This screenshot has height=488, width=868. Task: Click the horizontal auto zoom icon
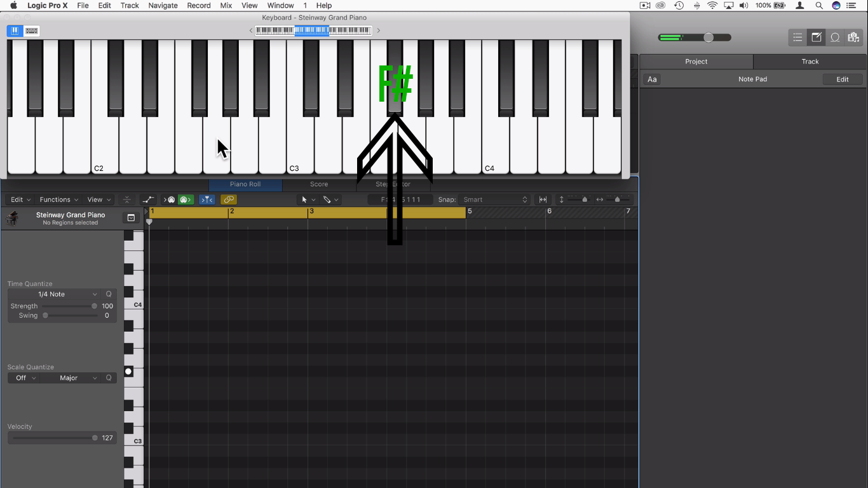click(543, 200)
